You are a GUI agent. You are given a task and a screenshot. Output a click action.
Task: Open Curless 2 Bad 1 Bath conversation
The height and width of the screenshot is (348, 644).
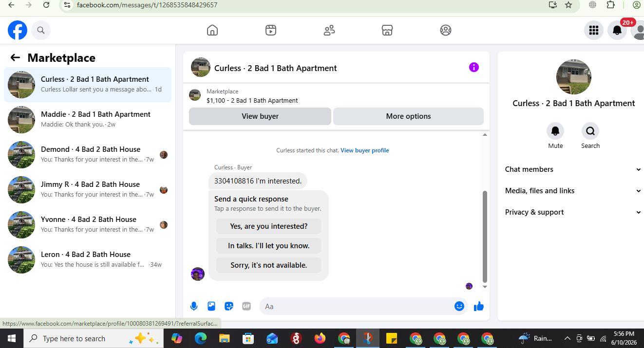pyautogui.click(x=88, y=85)
